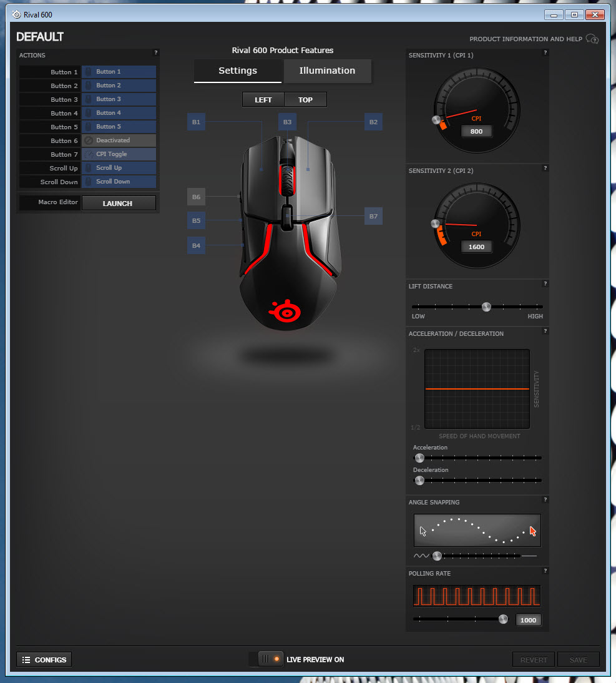Open help for Sensitivity 2 (CPI 2)

click(x=545, y=168)
